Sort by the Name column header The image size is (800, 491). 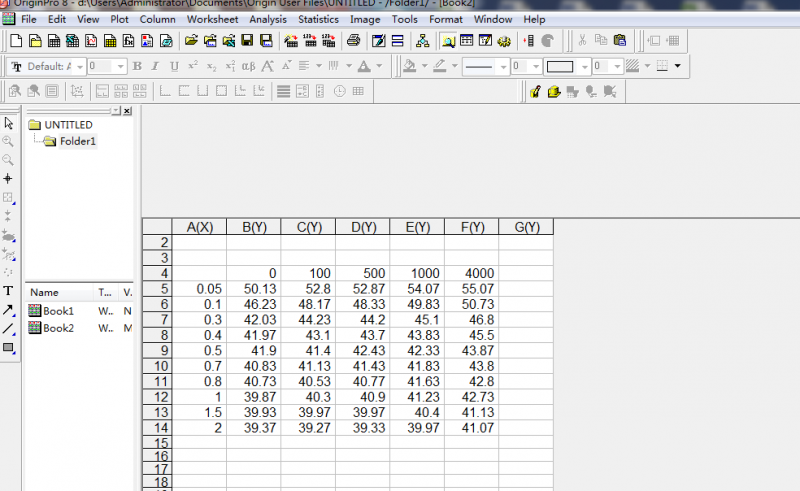pyautogui.click(x=60, y=292)
